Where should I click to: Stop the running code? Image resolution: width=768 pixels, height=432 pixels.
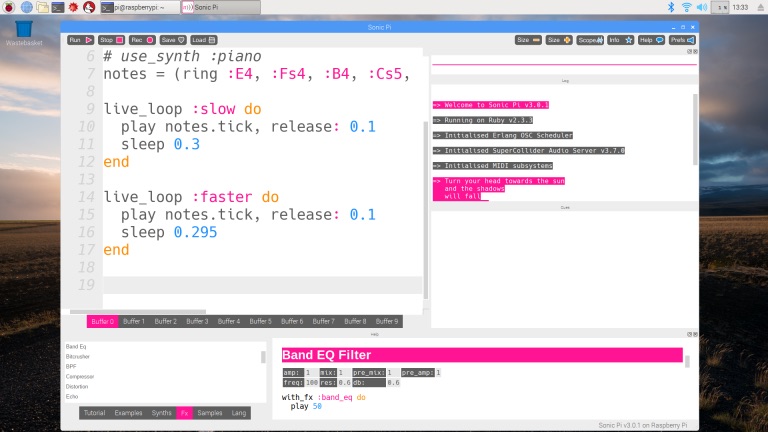pyautogui.click(x=110, y=40)
